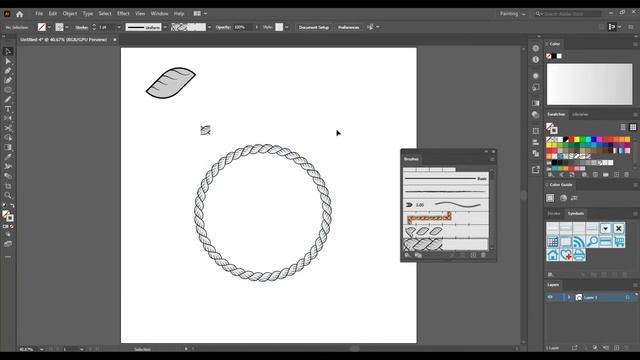Switch to the Libraries tab

pos(580,114)
